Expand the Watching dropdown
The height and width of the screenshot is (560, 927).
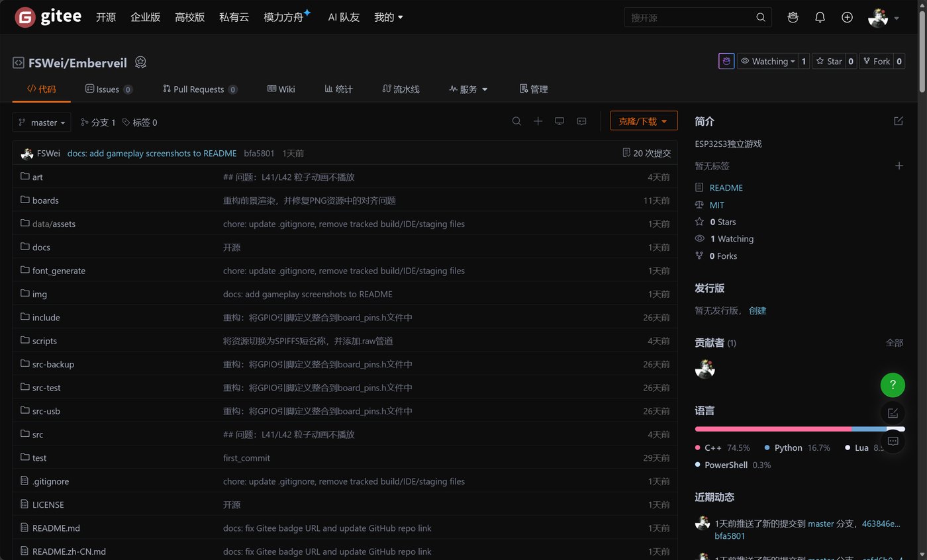(767, 61)
